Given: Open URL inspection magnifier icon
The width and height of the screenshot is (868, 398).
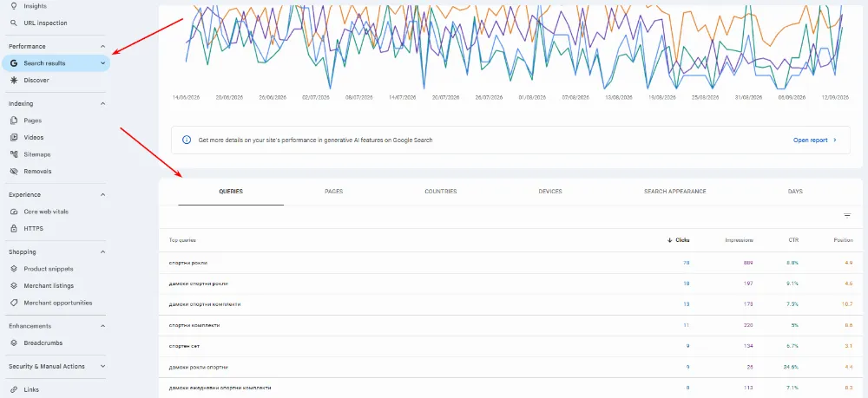Looking at the screenshot, I should (x=14, y=23).
